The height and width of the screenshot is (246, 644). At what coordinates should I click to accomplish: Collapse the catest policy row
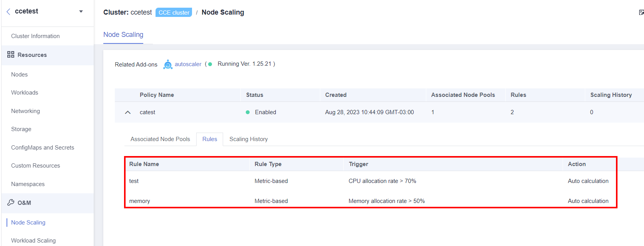(127, 112)
